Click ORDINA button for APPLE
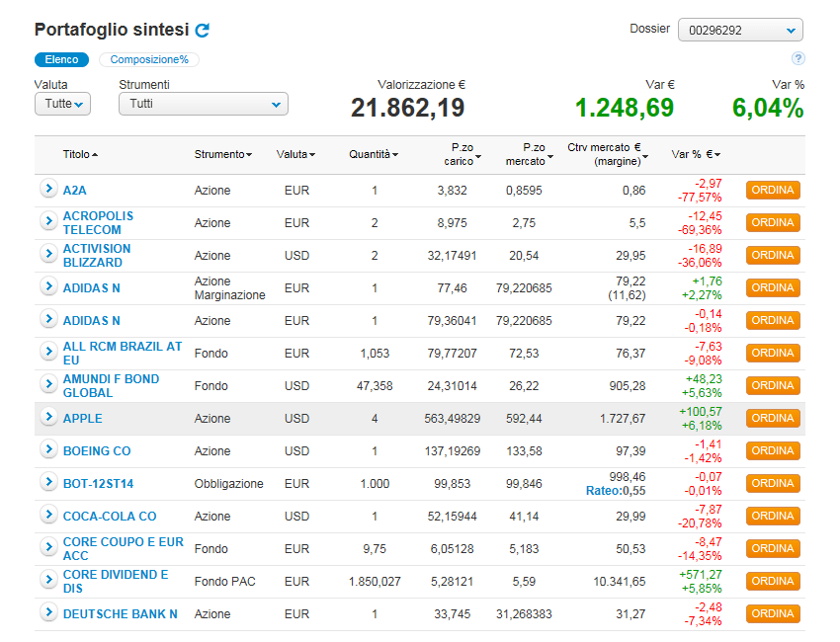840x642 pixels. [773, 418]
